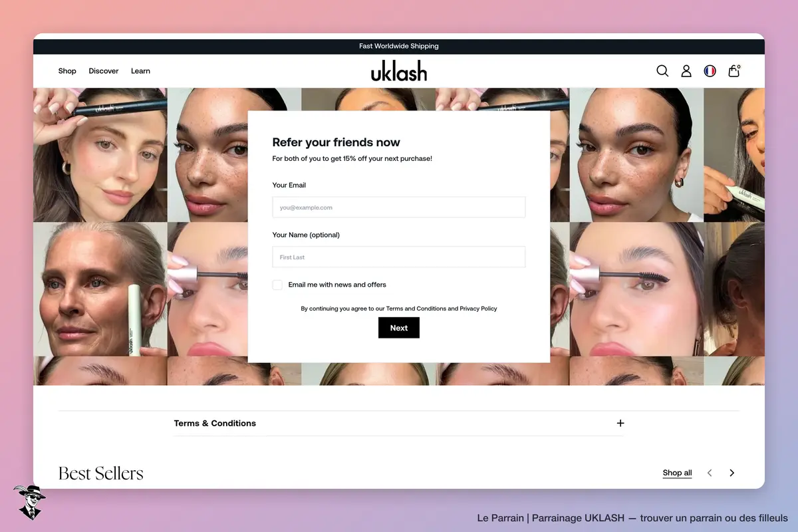Click the Le Parrain mafia avatar logo
798x532 pixels.
(29, 502)
